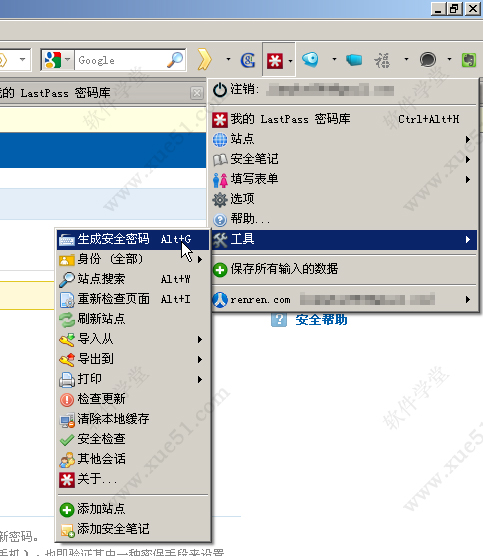Choose 保存所有输入的数据 menu item

(x=344, y=269)
